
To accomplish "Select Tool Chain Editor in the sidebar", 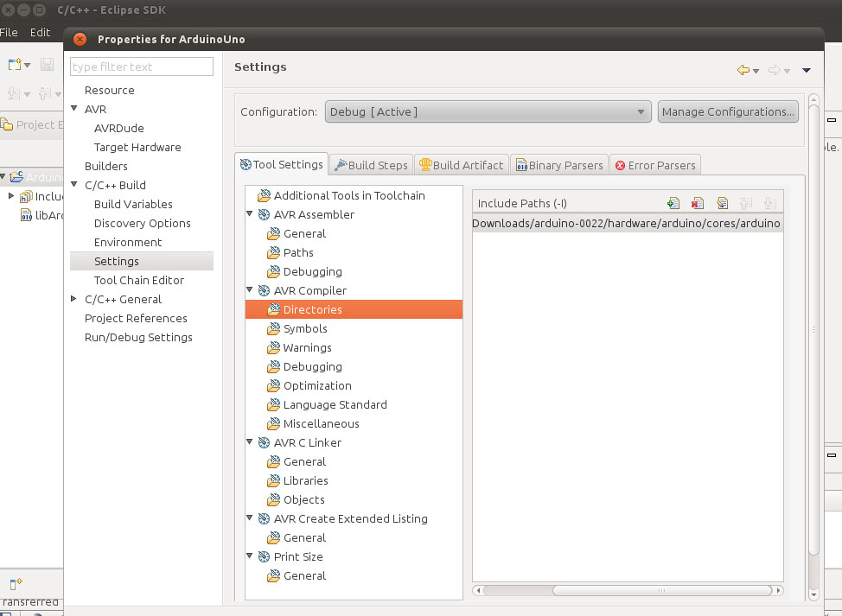I will coord(138,281).
